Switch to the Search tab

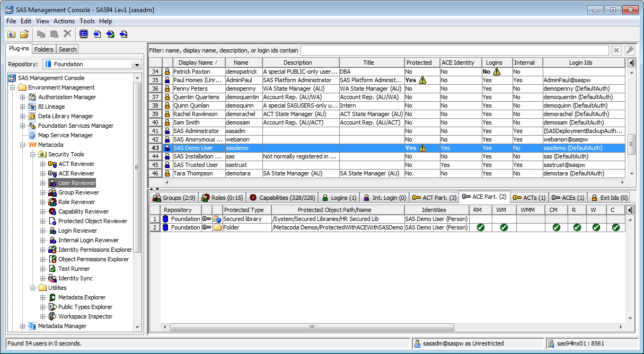coord(68,49)
